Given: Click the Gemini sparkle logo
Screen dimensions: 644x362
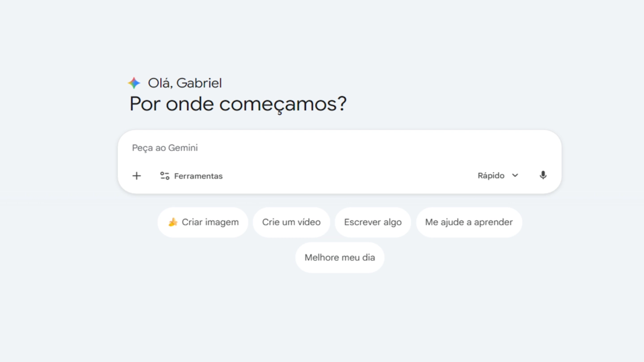Looking at the screenshot, I should (x=134, y=83).
